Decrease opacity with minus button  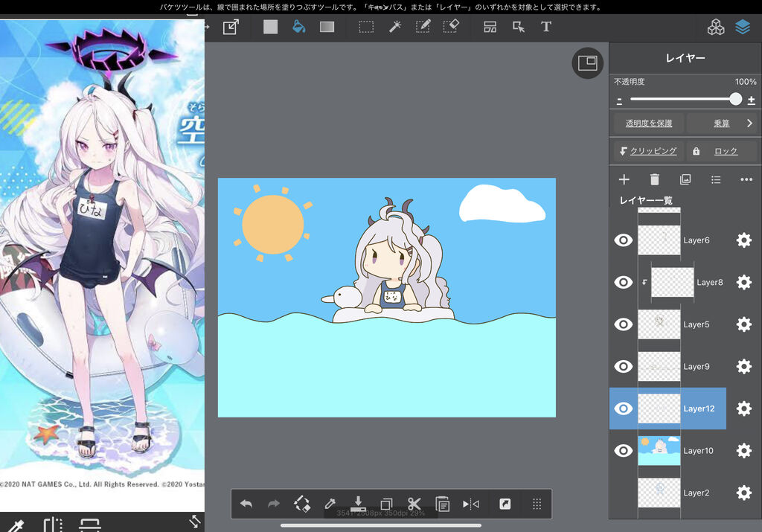click(619, 101)
